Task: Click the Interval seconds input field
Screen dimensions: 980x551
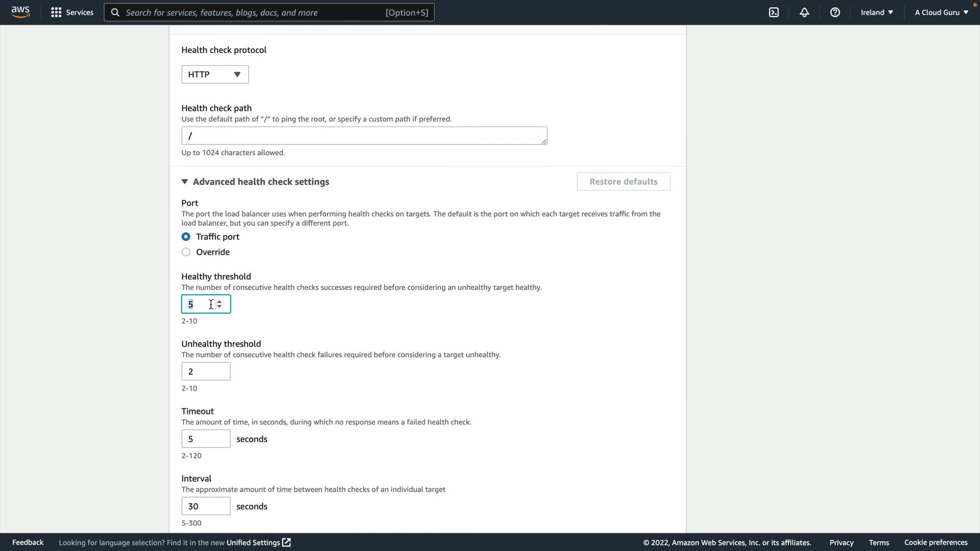Action: [206, 506]
